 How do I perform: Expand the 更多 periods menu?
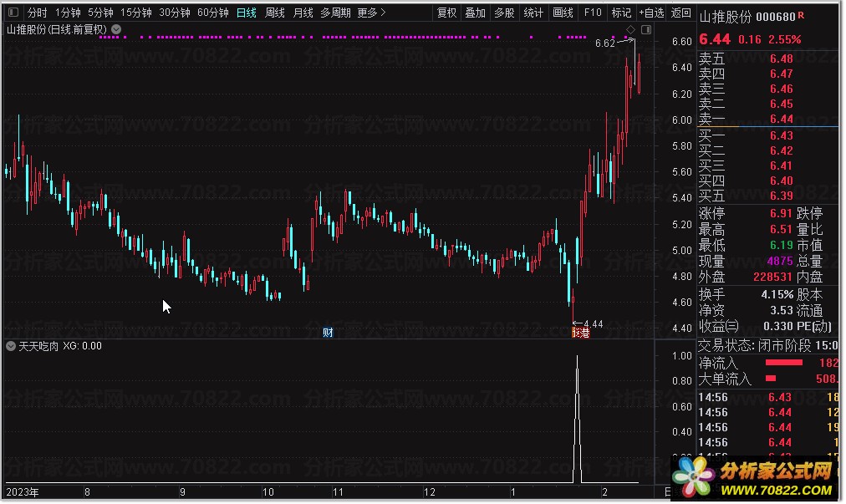(372, 13)
